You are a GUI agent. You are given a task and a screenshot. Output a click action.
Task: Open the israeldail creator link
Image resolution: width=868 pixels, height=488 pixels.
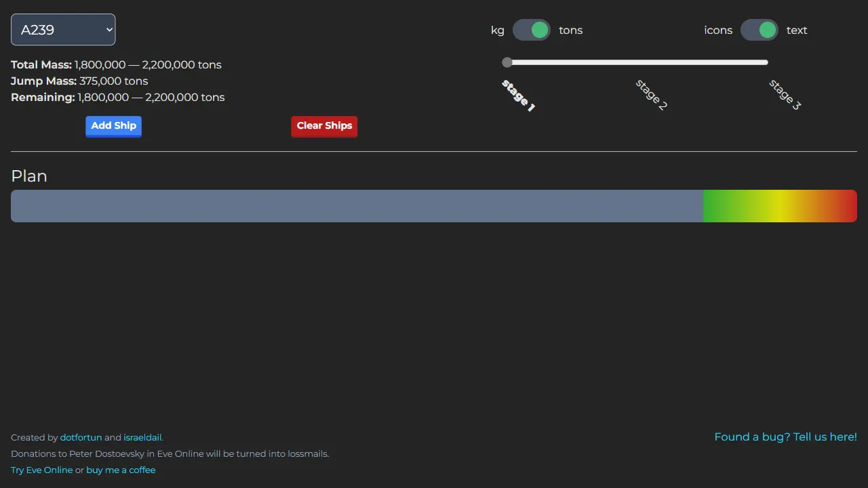click(142, 438)
